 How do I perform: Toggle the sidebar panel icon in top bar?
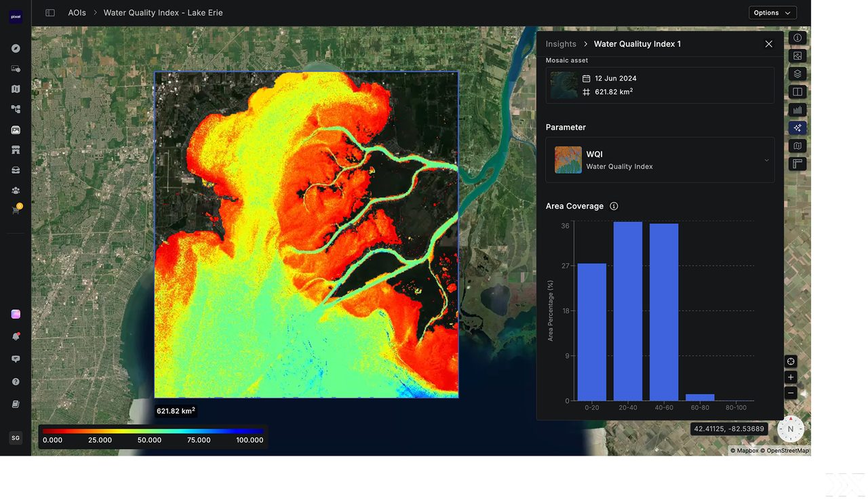[50, 13]
